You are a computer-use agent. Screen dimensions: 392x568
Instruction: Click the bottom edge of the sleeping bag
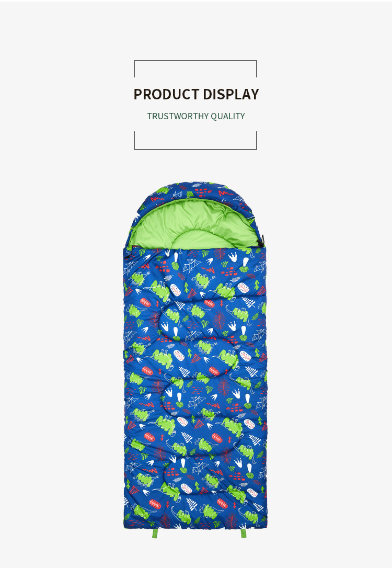coord(195,526)
